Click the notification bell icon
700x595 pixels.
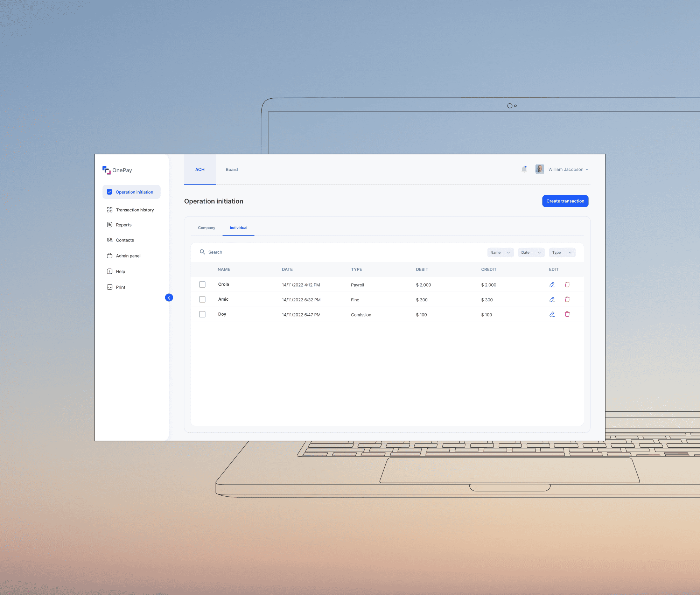[524, 169]
